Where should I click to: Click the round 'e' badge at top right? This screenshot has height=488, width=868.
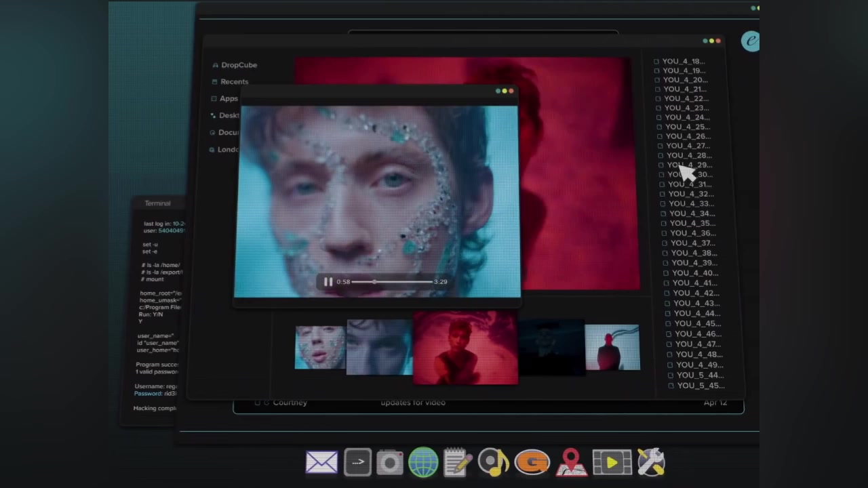point(750,41)
